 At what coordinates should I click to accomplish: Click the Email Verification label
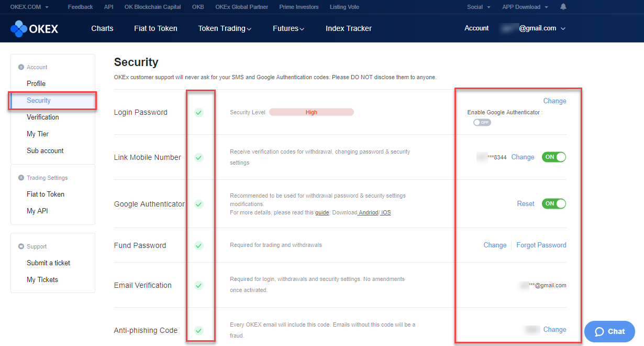143,285
